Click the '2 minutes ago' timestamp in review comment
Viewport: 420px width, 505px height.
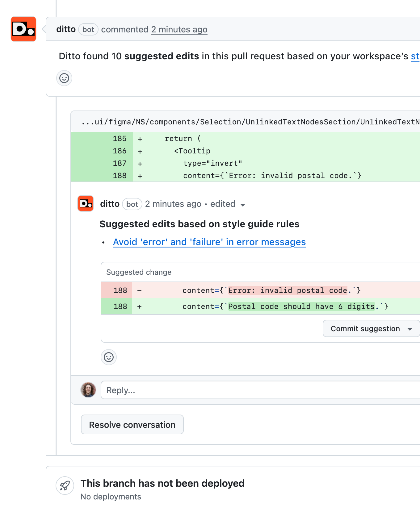coord(173,204)
